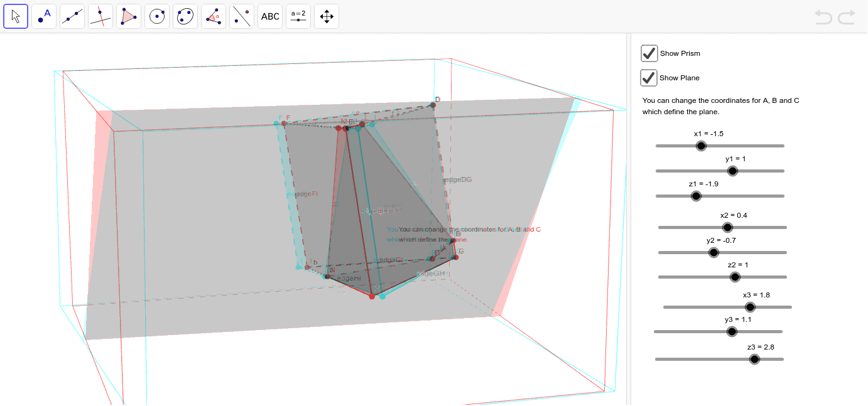Select the Angle tool
868x406 pixels.
[x=214, y=16]
